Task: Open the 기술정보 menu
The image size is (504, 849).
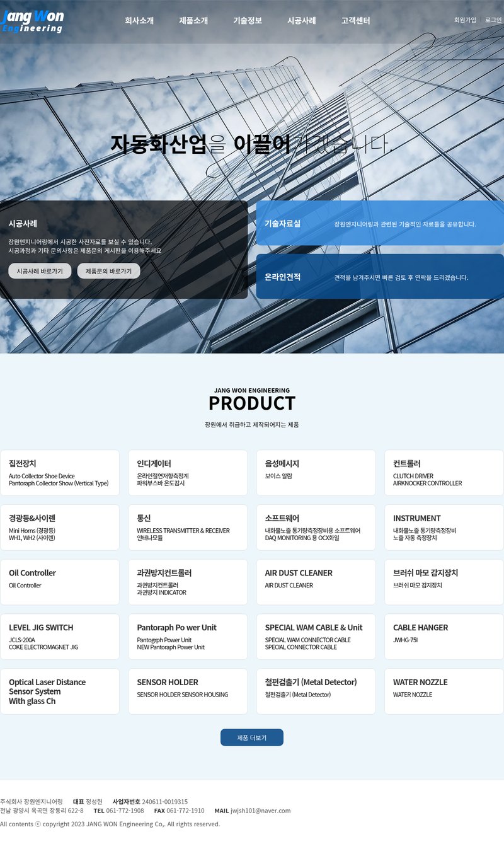Action: coord(248,21)
